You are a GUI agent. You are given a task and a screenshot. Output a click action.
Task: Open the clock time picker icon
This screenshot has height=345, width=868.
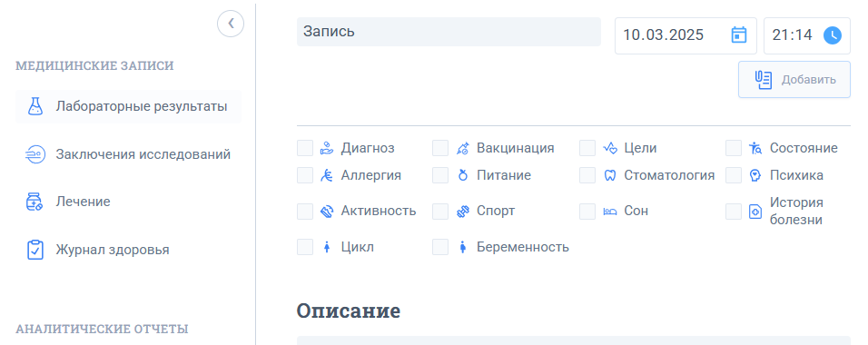pyautogui.click(x=833, y=35)
